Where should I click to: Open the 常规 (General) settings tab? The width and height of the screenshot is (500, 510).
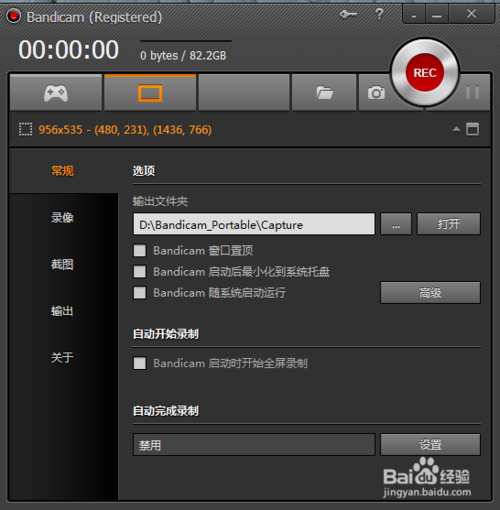pos(62,171)
